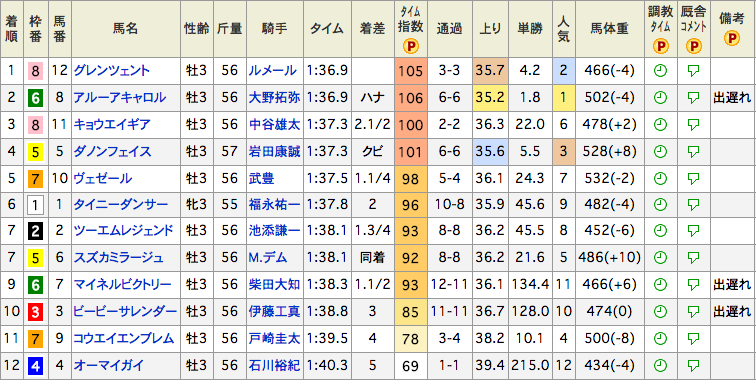Image resolution: width=756 pixels, height=380 pixels.
Task: Open stable comment bubble for キョウエイギア
Action: (693, 125)
